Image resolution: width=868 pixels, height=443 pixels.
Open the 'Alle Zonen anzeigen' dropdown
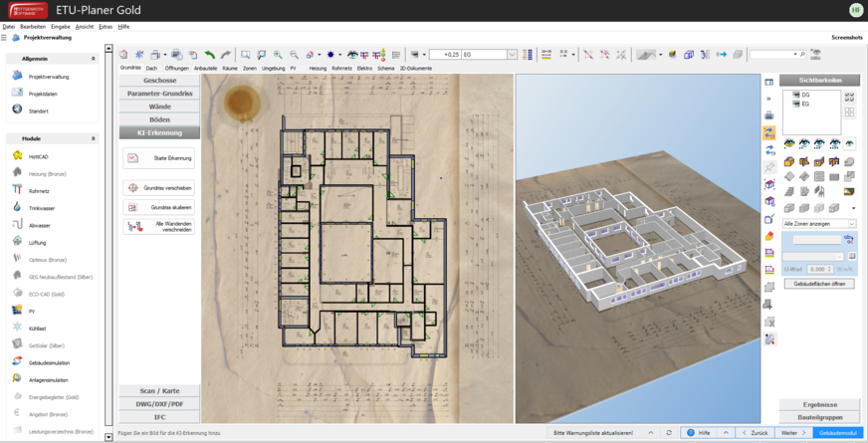coord(851,224)
